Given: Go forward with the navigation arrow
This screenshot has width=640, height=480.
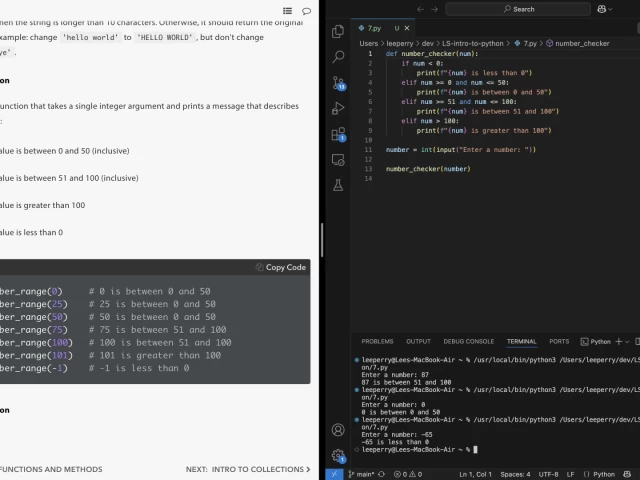Looking at the screenshot, I should (434, 9).
